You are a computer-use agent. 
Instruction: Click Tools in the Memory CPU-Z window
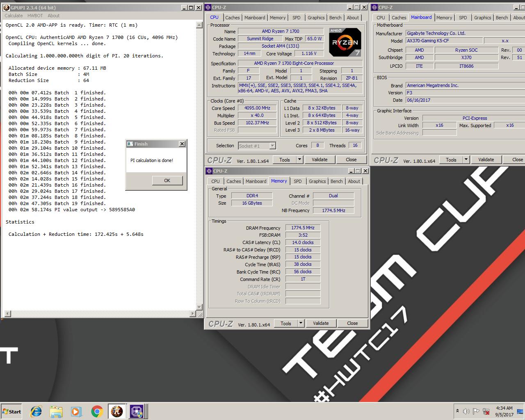pyautogui.click(x=286, y=323)
